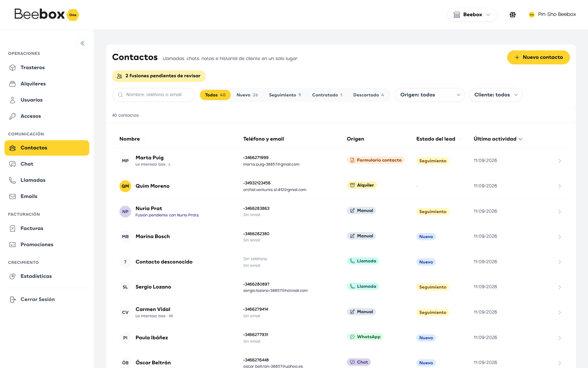Click the Alquiler tag on Quim Moreno row
The image size is (588, 368).
362,185
